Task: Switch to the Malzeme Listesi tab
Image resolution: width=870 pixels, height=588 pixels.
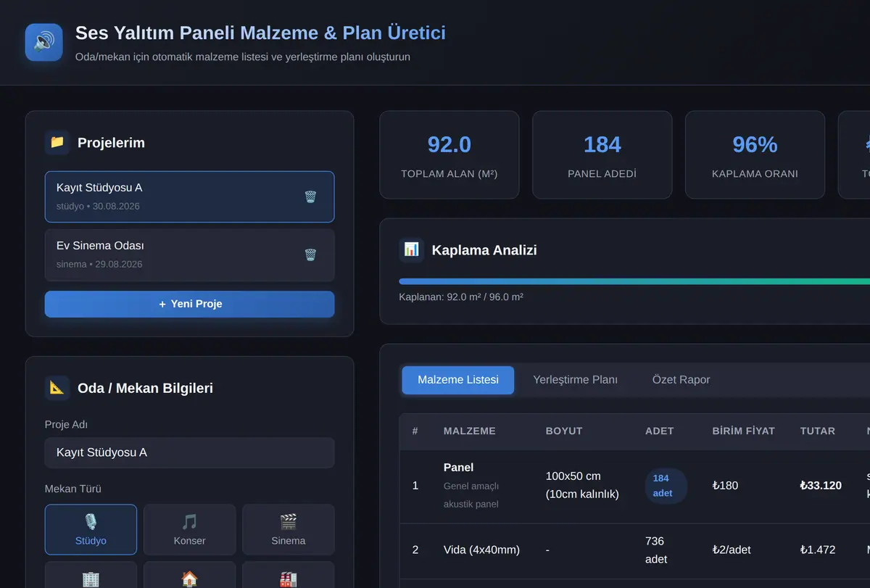Action: (x=458, y=380)
